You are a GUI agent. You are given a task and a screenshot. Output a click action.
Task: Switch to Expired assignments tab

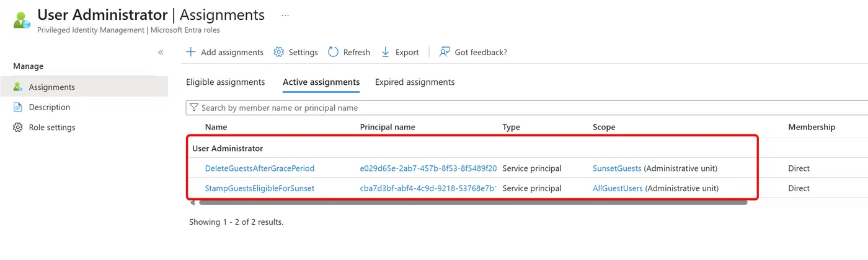[415, 82]
